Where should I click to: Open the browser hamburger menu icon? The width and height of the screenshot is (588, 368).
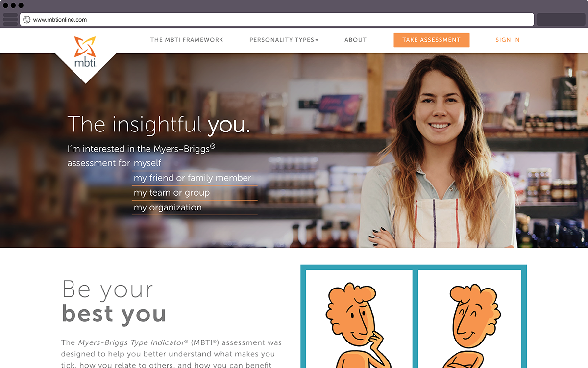click(10, 19)
